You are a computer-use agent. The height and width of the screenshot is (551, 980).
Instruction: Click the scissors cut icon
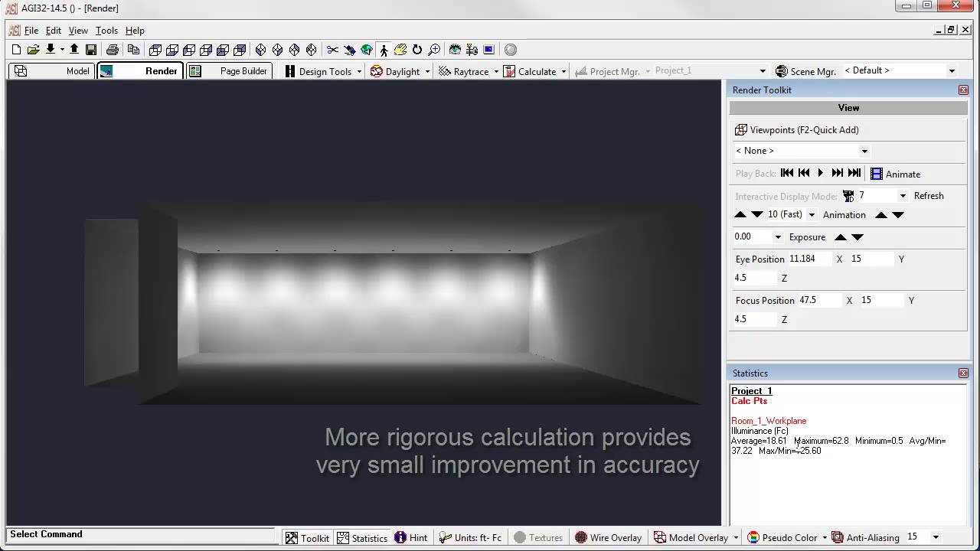click(x=332, y=50)
